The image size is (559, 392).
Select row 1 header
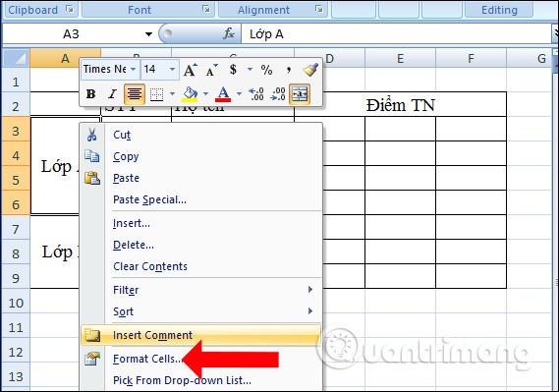pos(16,83)
